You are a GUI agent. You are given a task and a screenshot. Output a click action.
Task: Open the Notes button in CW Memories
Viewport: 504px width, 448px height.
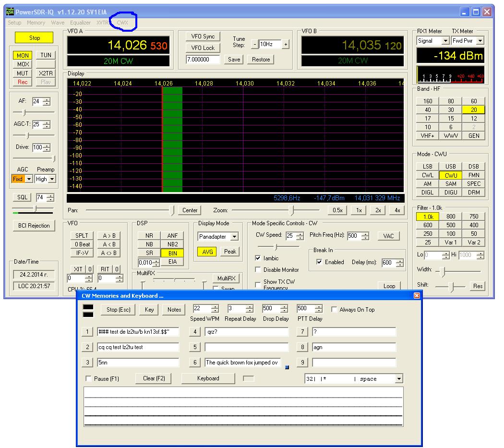pos(174,310)
